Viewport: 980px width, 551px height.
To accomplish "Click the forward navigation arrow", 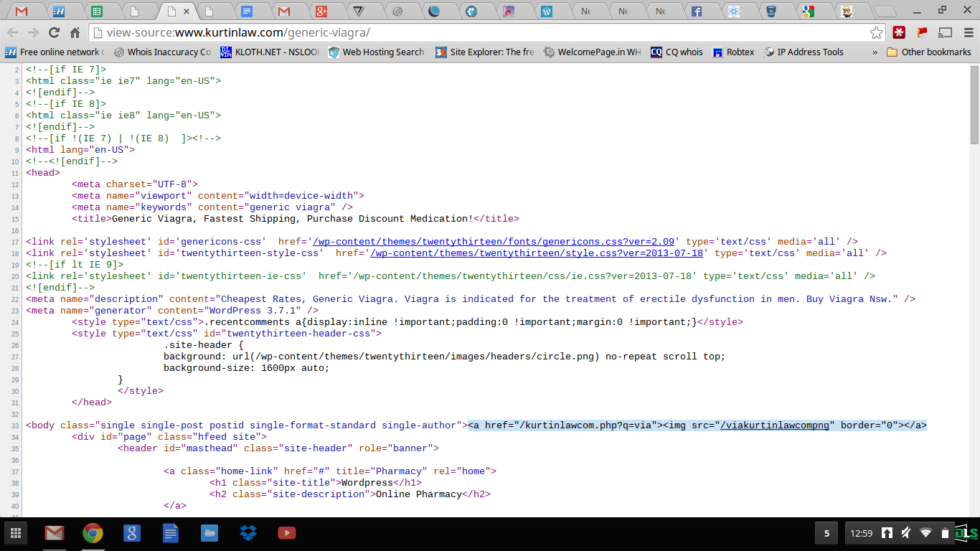I will [34, 32].
